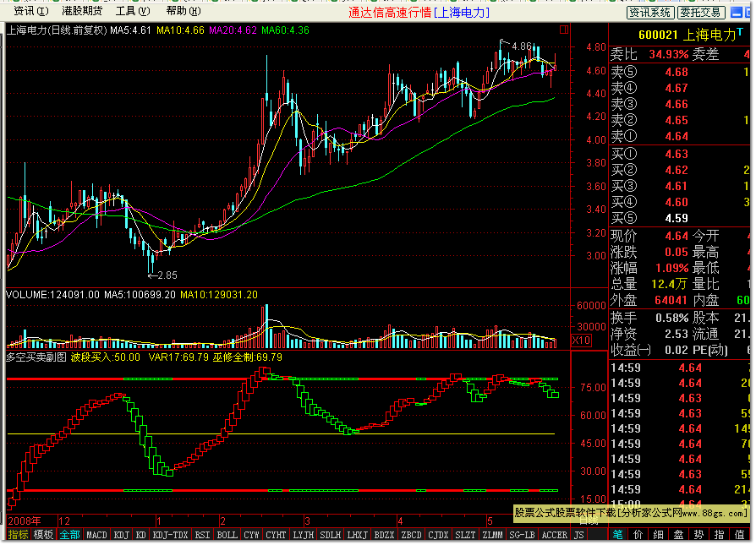Click the 2008年 date axis label
This screenshot has width=756, height=545.
pyautogui.click(x=25, y=520)
